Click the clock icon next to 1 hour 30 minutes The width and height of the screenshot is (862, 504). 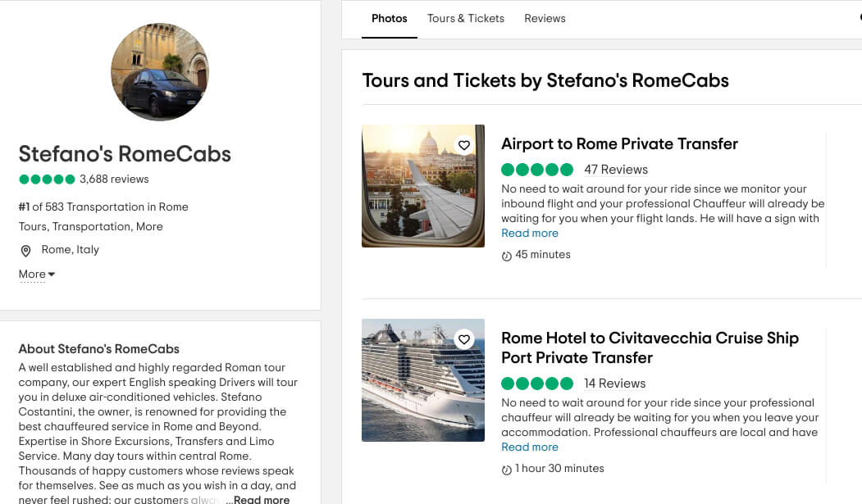tap(506, 470)
